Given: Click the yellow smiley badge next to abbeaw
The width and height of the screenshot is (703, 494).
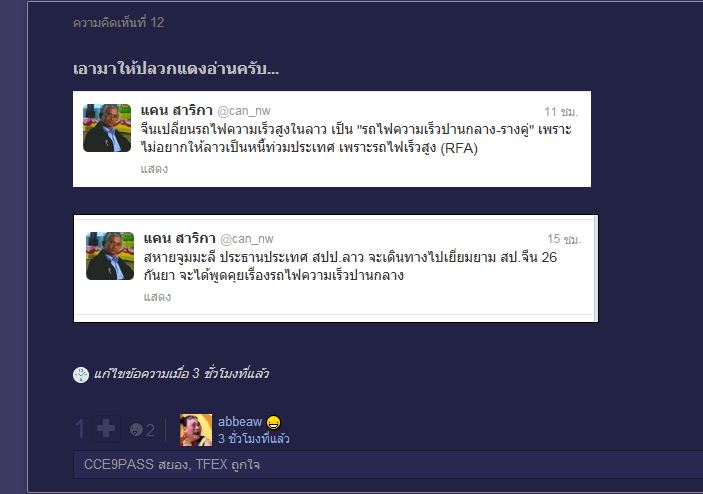Looking at the screenshot, I should click(273, 422).
